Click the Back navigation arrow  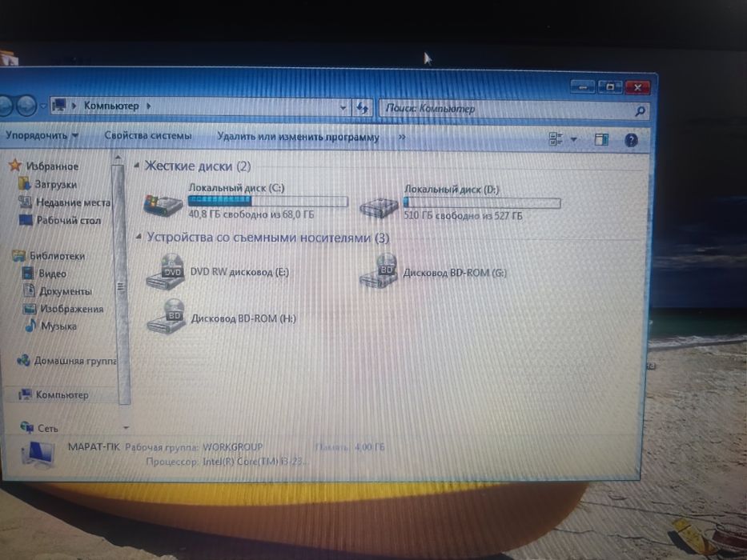click(4, 106)
